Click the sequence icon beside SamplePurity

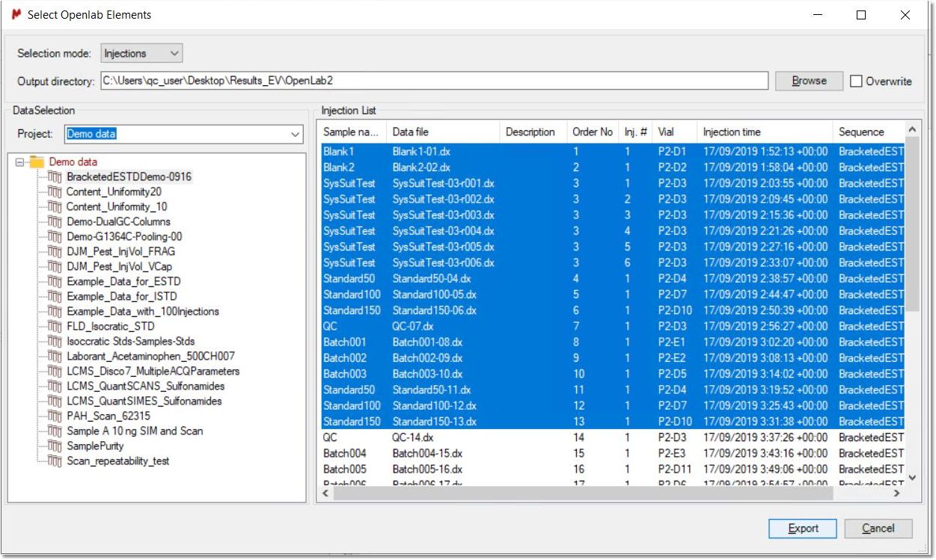pos(55,446)
